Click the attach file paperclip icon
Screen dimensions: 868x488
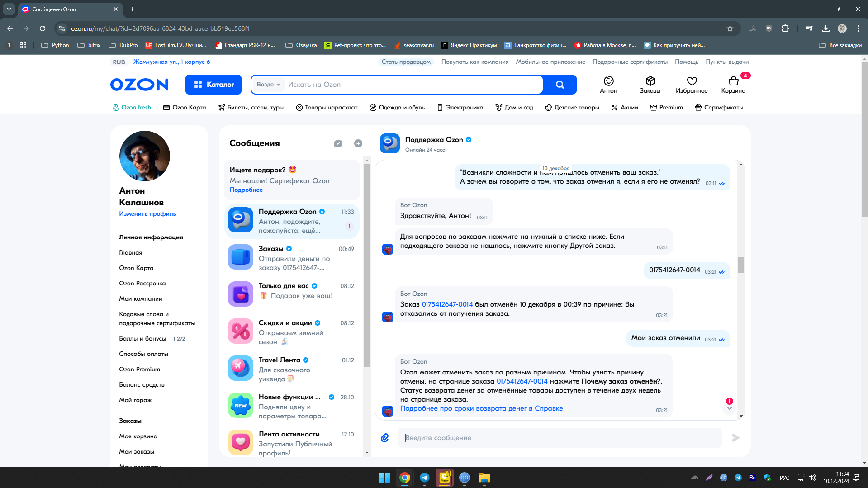[x=385, y=438]
